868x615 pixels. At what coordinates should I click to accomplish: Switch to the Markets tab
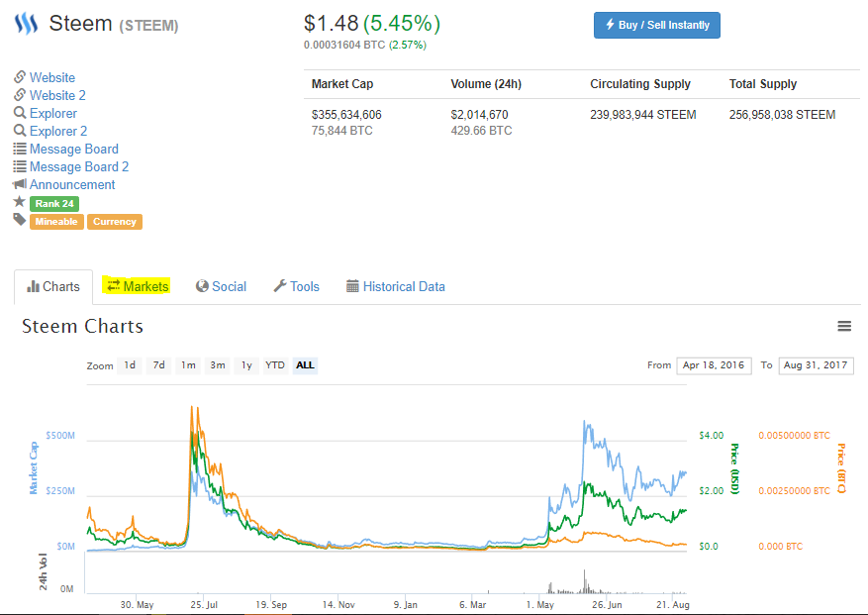[x=138, y=286]
